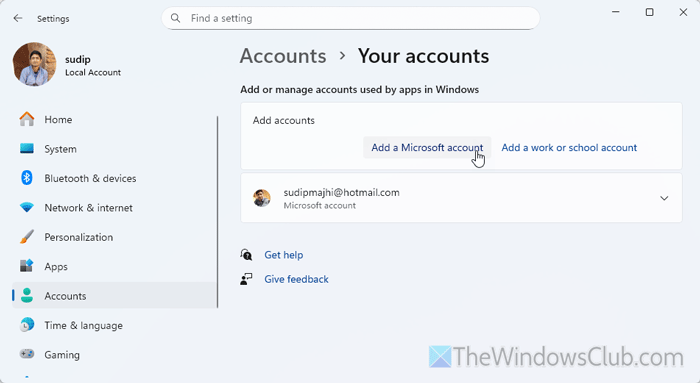Select the Personalization paintbrush icon

(27, 237)
